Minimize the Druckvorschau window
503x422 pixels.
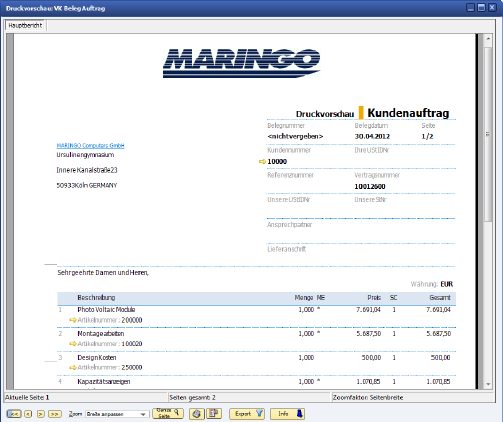click(x=471, y=8)
